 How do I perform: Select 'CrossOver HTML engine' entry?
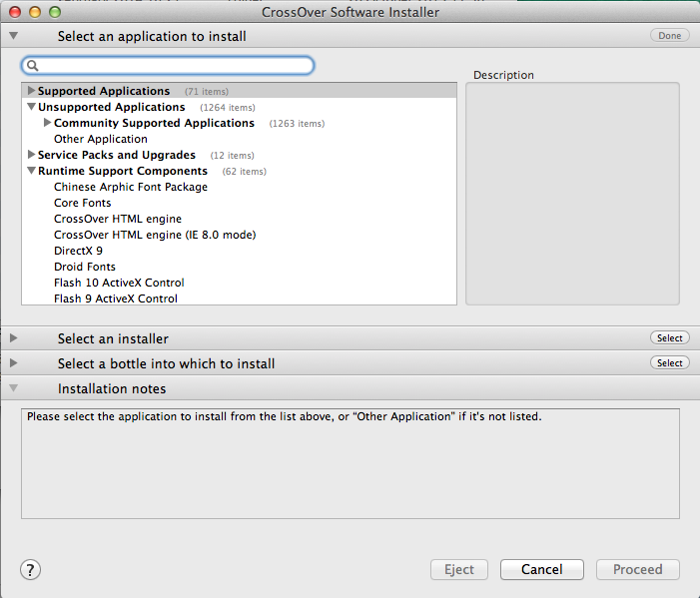(x=118, y=219)
